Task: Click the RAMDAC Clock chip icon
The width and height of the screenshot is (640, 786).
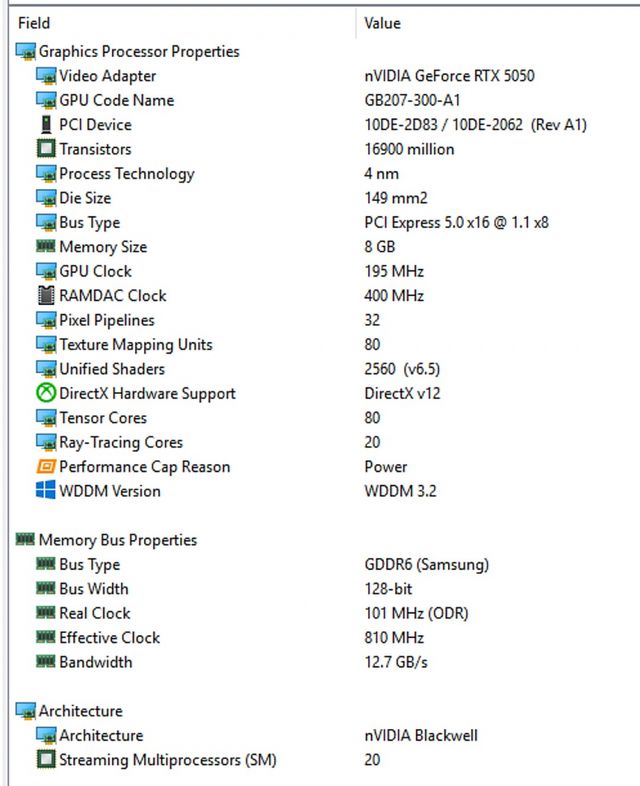Action: pos(46,296)
